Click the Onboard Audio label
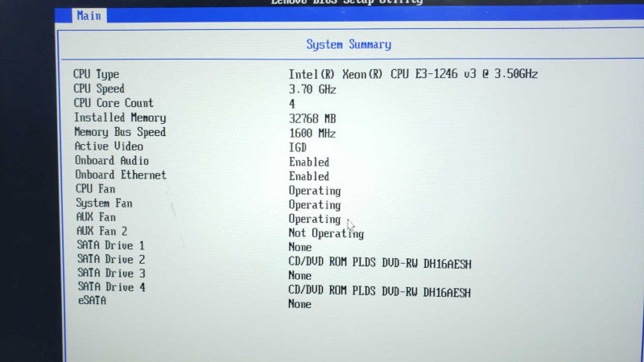The width and height of the screenshot is (644, 362). [x=112, y=160]
